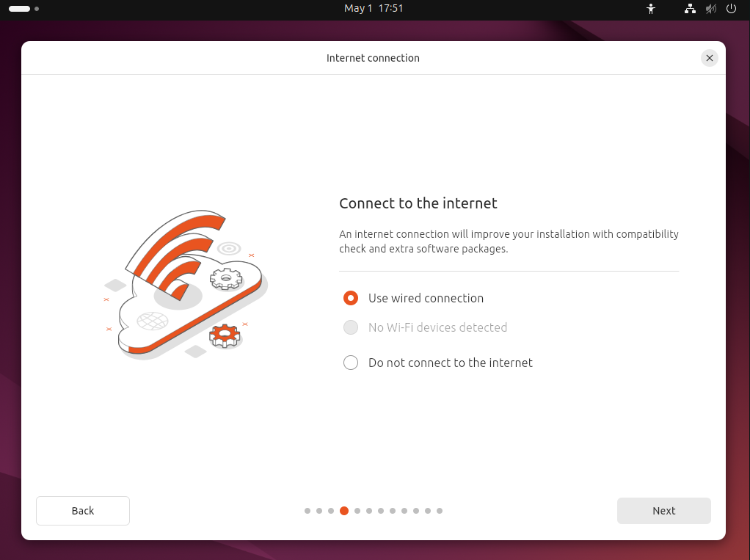Click the highlighted orange page indicator dot
The height and width of the screenshot is (560, 750).
(x=344, y=511)
